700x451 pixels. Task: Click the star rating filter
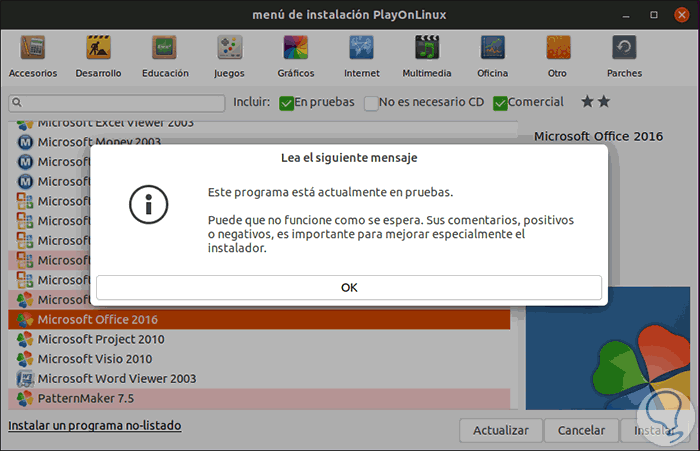tap(596, 102)
